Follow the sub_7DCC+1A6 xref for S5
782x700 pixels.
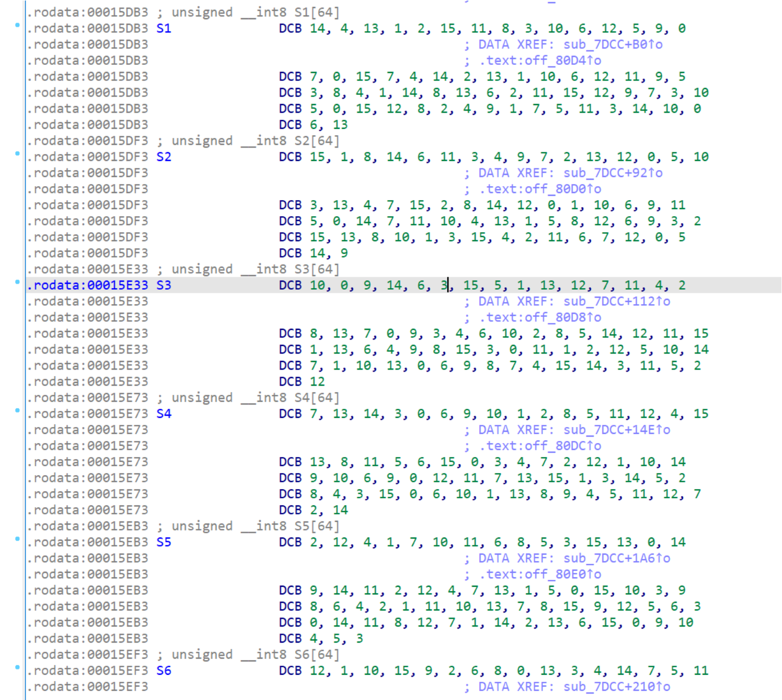tap(616, 558)
